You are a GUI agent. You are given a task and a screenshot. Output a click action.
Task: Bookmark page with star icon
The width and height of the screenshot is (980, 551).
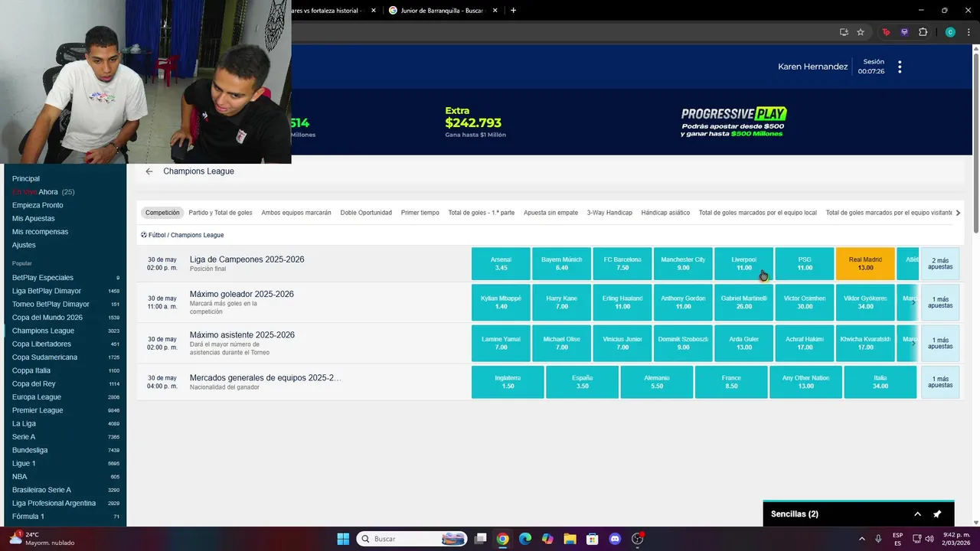click(861, 32)
